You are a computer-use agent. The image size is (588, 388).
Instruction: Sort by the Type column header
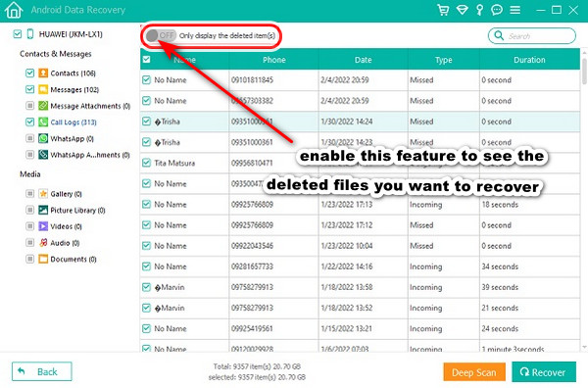(443, 60)
